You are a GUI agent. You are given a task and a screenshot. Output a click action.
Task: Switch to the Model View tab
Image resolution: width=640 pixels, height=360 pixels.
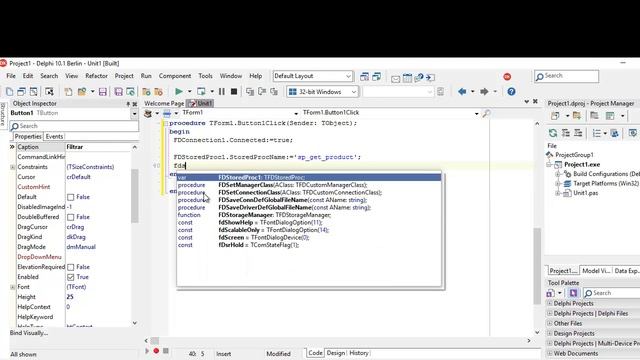[x=596, y=271]
